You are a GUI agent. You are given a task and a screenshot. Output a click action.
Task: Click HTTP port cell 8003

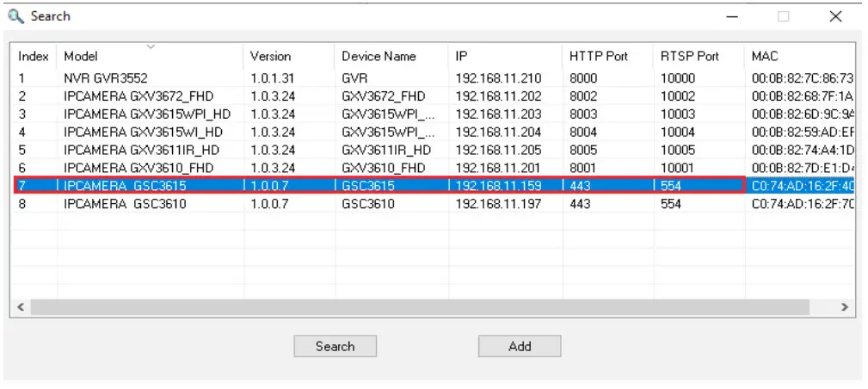pyautogui.click(x=583, y=114)
